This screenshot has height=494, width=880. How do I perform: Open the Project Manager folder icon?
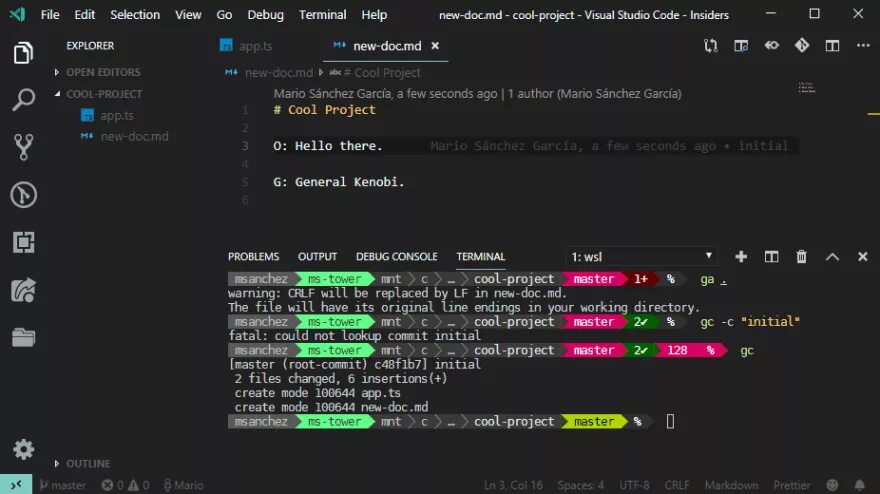tap(23, 337)
